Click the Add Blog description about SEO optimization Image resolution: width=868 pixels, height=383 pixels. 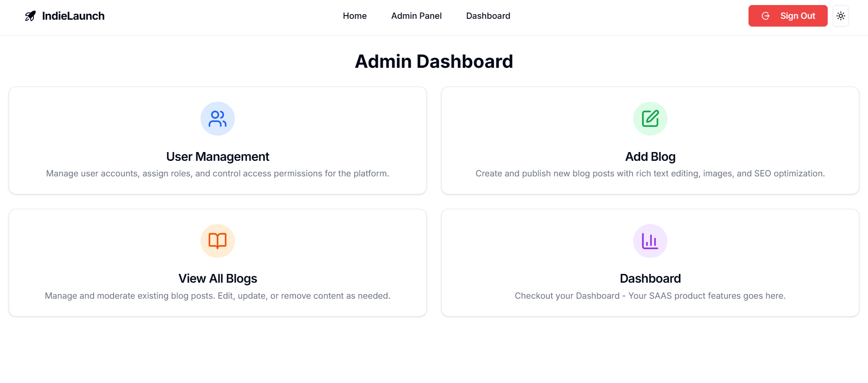(x=650, y=174)
